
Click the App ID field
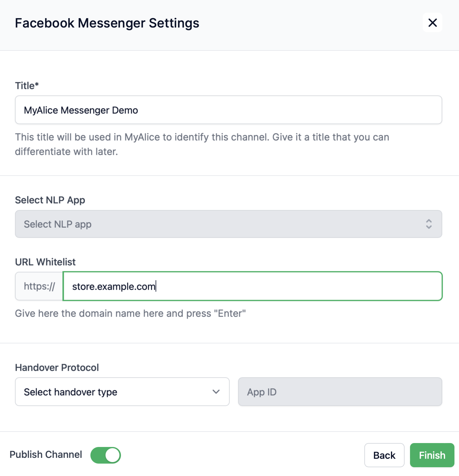coord(340,392)
